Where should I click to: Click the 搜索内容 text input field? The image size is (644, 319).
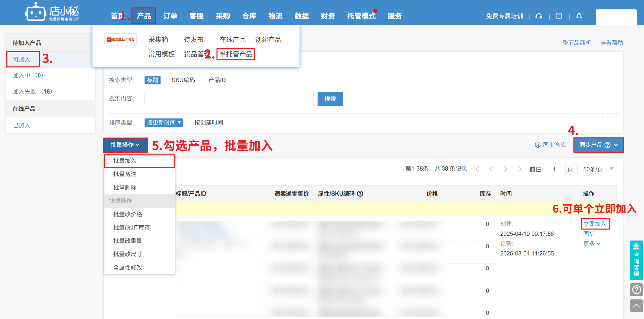coord(229,99)
